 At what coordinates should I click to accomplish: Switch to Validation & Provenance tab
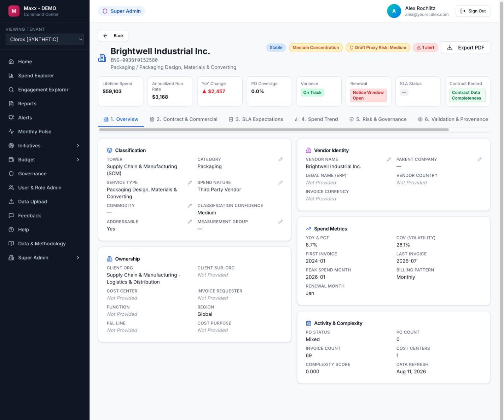coord(453,119)
